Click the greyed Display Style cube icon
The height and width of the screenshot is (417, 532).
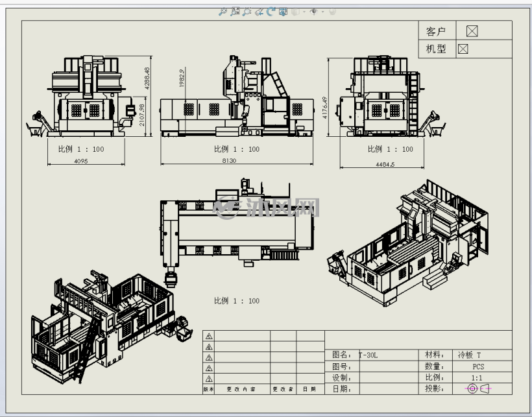[295, 12]
